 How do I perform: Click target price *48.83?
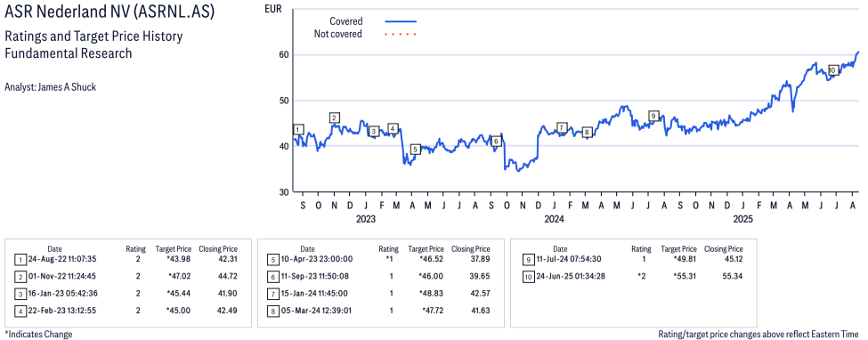pyautogui.click(x=431, y=293)
